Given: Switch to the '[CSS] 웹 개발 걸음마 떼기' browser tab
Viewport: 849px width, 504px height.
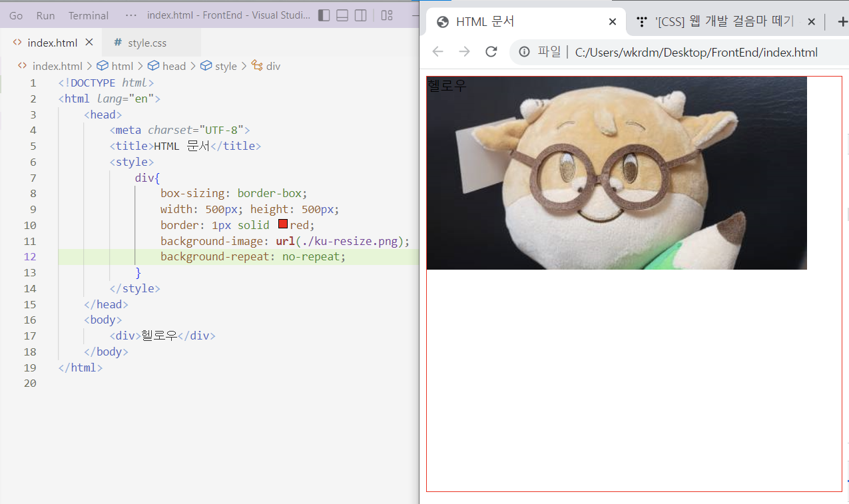Looking at the screenshot, I should click(x=724, y=22).
